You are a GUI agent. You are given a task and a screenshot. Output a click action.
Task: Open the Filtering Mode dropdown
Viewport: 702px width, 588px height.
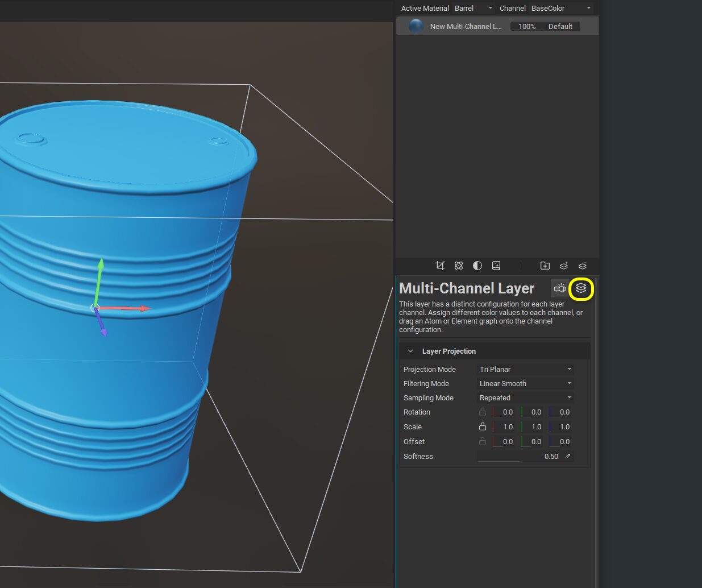pyautogui.click(x=525, y=383)
